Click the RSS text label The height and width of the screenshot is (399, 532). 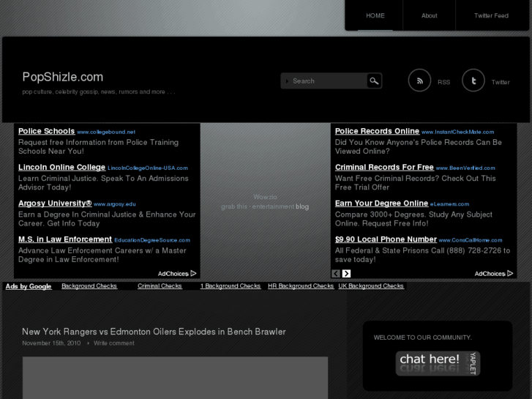click(x=443, y=82)
